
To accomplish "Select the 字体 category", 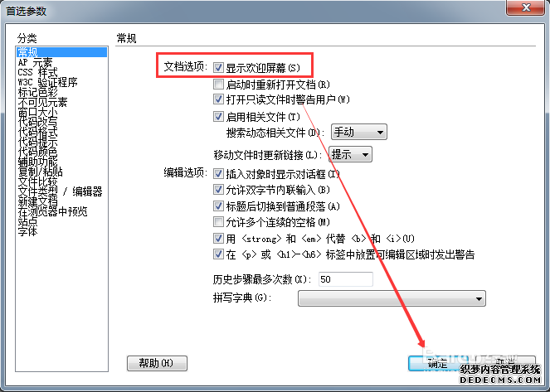I will (x=27, y=231).
